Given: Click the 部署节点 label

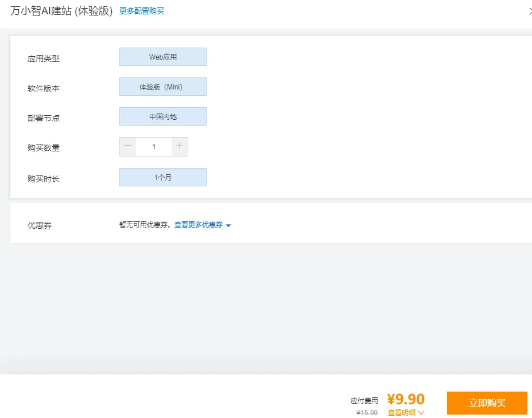Looking at the screenshot, I should click(44, 118).
